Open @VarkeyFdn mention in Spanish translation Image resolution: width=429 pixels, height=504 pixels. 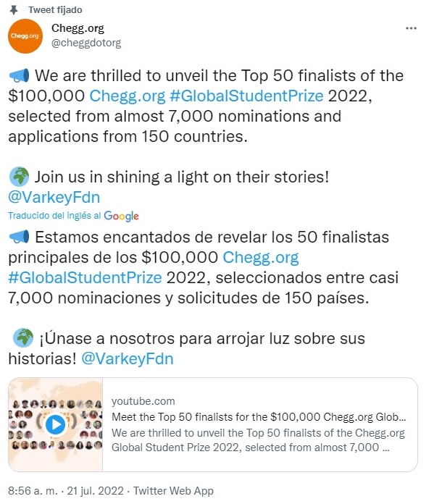click(128, 358)
